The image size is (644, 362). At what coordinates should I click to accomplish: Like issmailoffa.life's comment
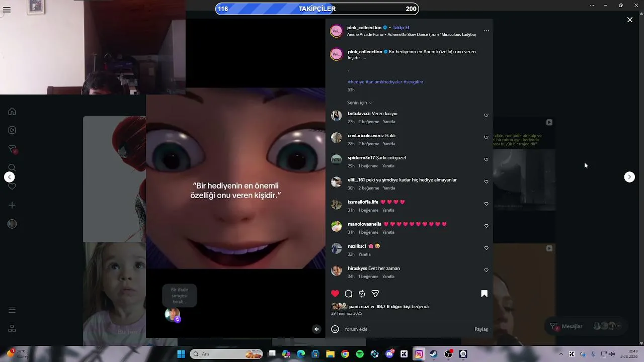(486, 204)
